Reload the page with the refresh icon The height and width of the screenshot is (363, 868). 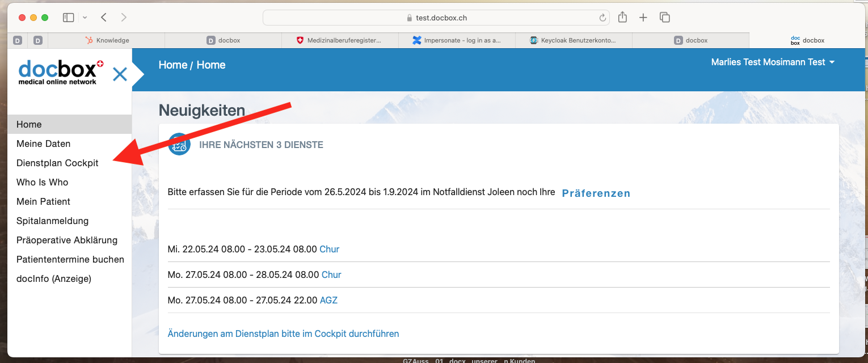602,18
